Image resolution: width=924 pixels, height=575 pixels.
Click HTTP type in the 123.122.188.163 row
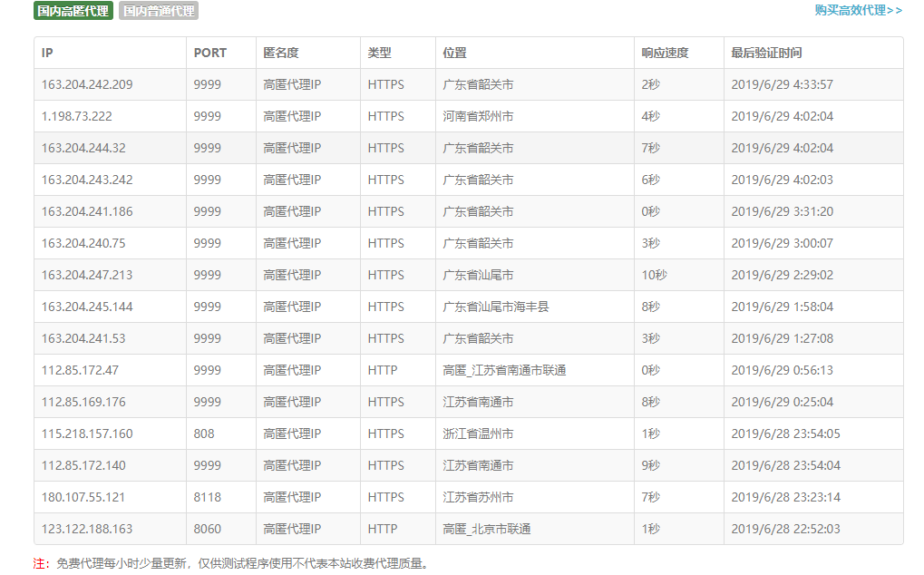point(383,531)
